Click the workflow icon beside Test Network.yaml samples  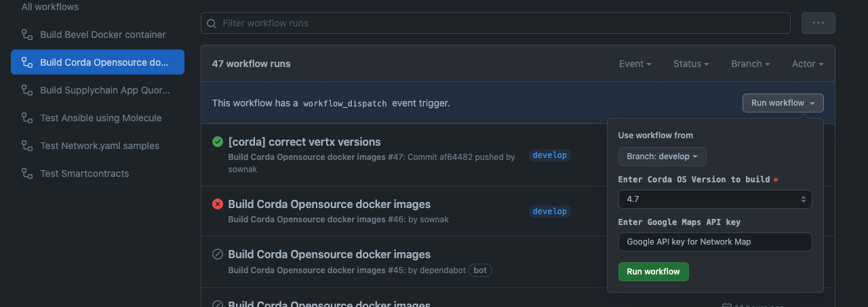(x=27, y=146)
